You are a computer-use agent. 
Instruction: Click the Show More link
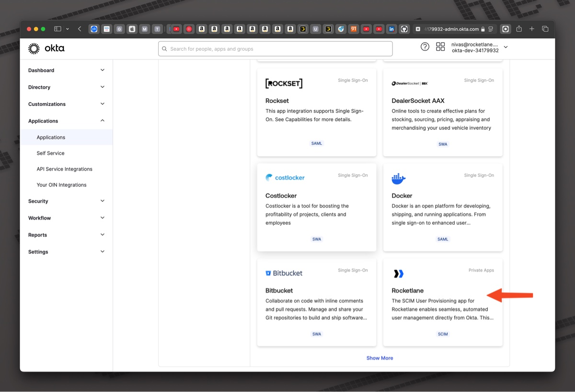point(379,358)
